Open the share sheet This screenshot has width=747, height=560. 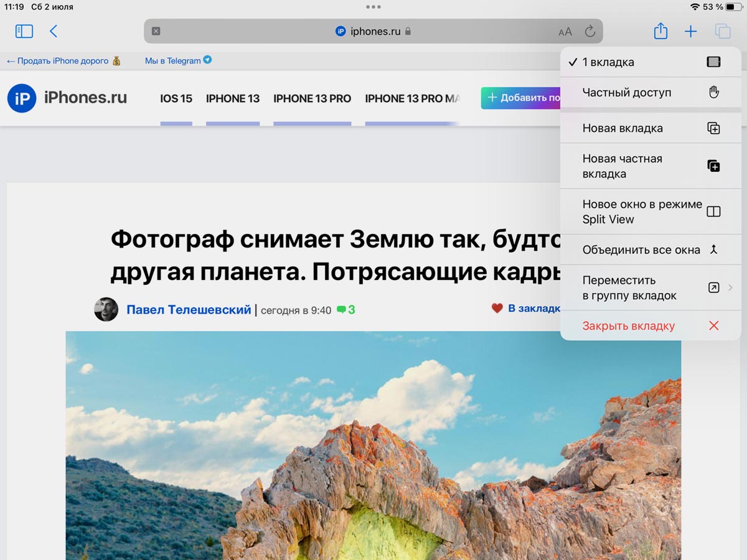pos(660,31)
